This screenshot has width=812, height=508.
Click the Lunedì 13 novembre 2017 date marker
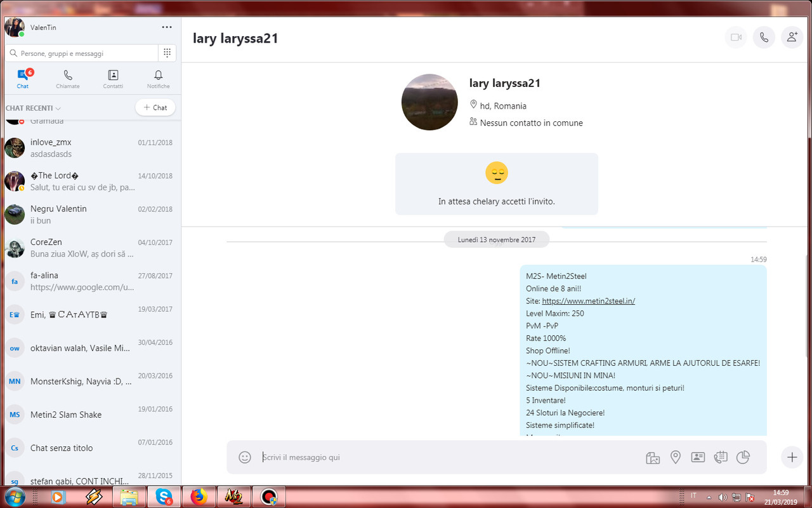pos(497,239)
